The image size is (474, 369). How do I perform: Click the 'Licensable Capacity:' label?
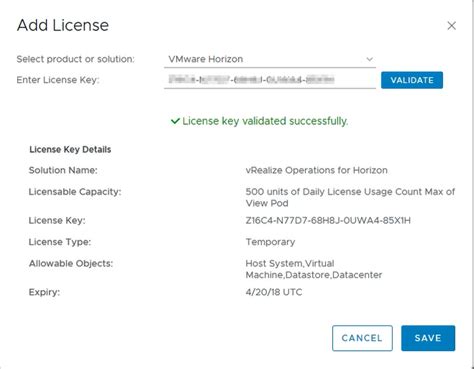tap(75, 192)
